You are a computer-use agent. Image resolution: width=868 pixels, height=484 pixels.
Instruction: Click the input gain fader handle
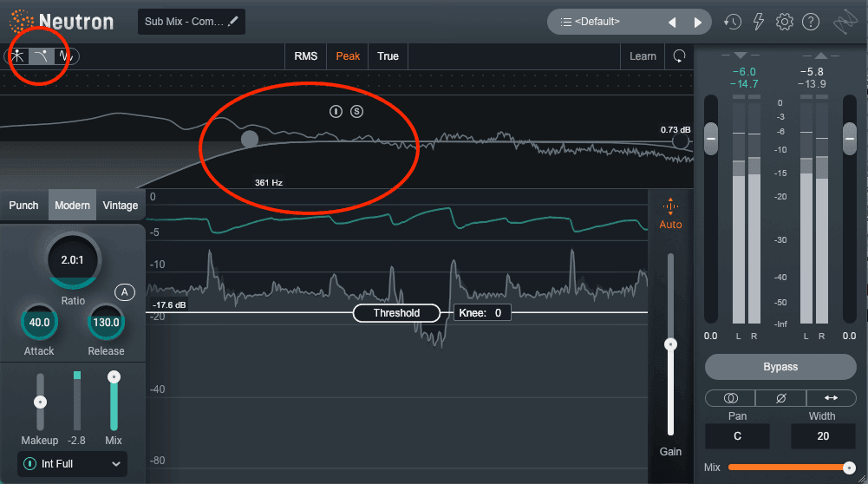coord(711,139)
